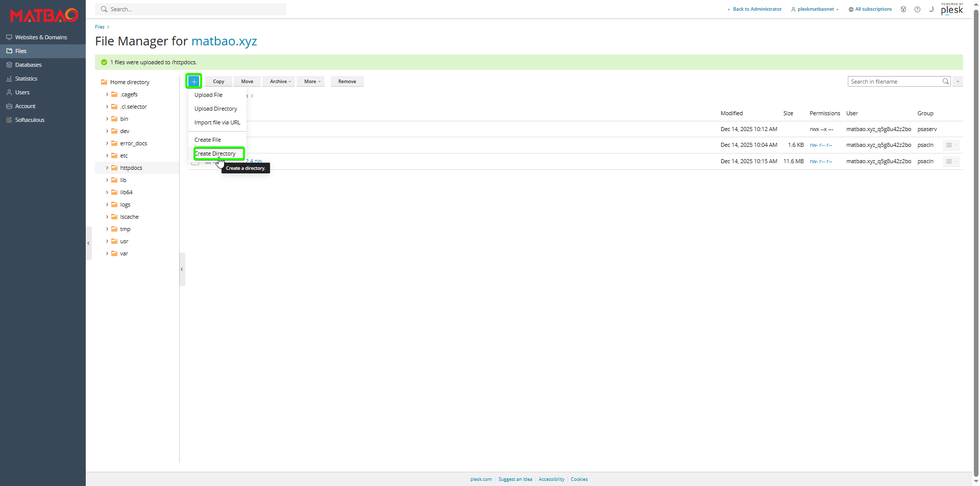Open the pleskmatbaonet account dropdown
Viewport: 980px width, 486px height.
[815, 9]
